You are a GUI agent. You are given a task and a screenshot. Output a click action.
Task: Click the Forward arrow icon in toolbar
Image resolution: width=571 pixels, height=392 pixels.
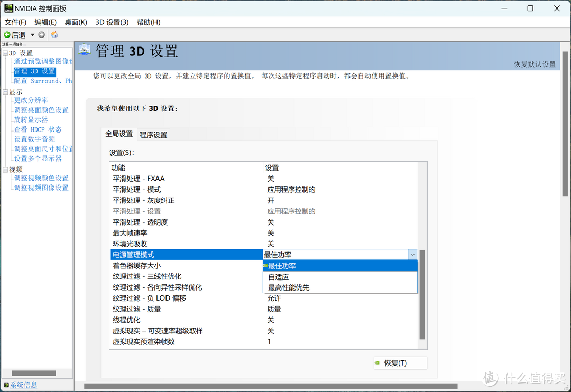[x=42, y=34]
